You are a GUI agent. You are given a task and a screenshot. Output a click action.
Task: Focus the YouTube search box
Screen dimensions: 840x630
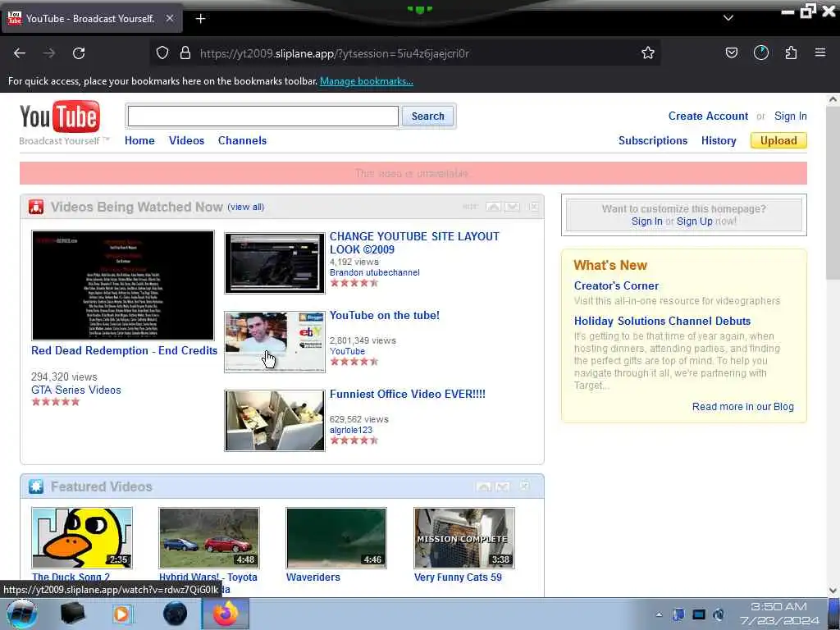tap(263, 116)
